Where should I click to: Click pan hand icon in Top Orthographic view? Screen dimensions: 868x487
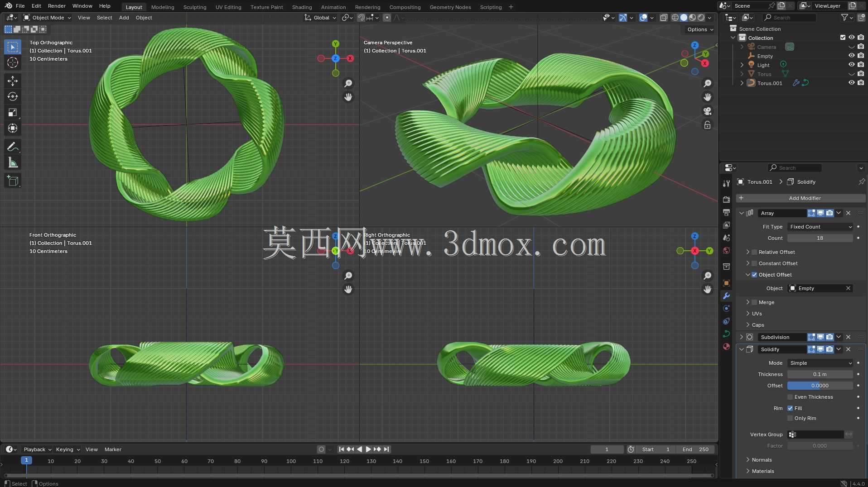tap(348, 97)
